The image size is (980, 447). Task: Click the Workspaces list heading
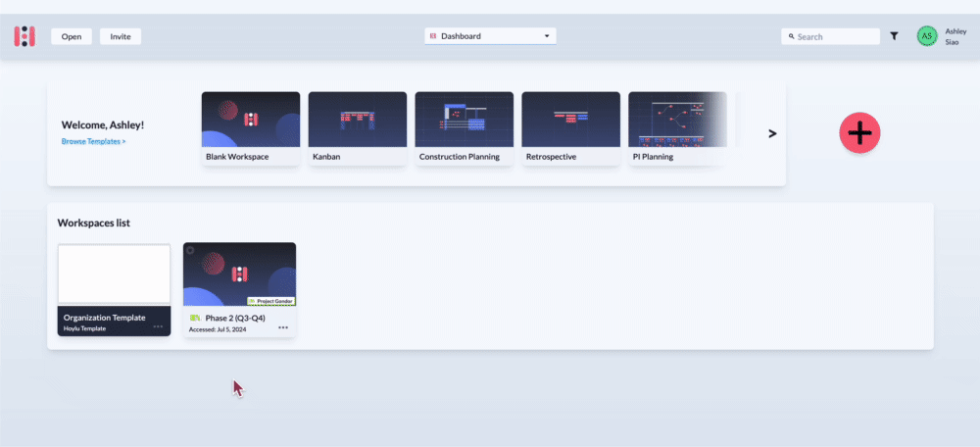point(94,223)
